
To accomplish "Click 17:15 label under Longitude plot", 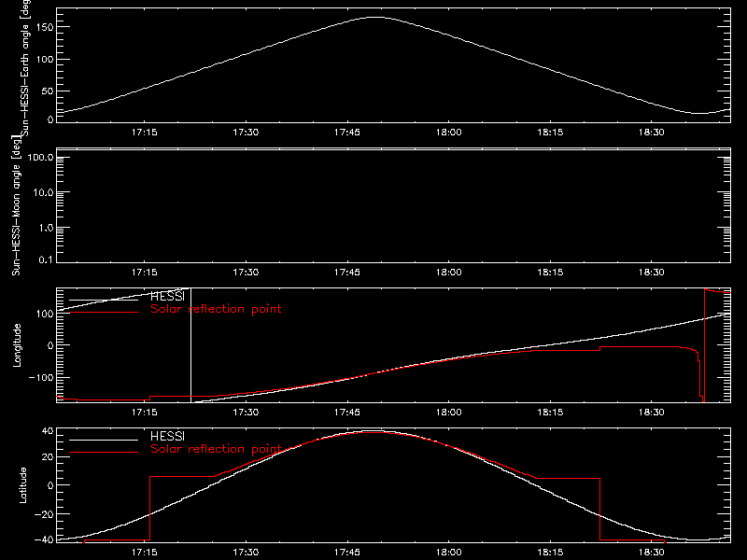I will click(145, 412).
